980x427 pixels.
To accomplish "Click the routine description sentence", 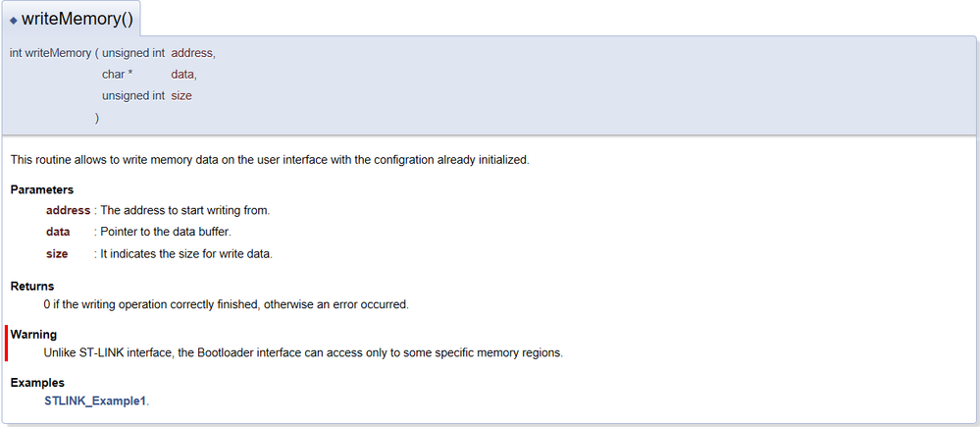I will (270, 160).
